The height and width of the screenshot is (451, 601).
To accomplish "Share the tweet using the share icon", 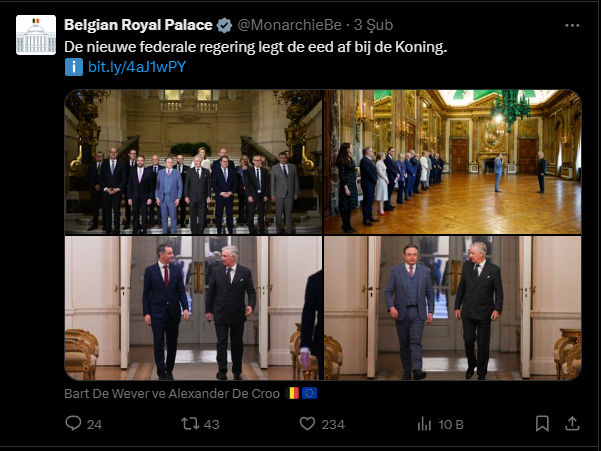I will 572,424.
